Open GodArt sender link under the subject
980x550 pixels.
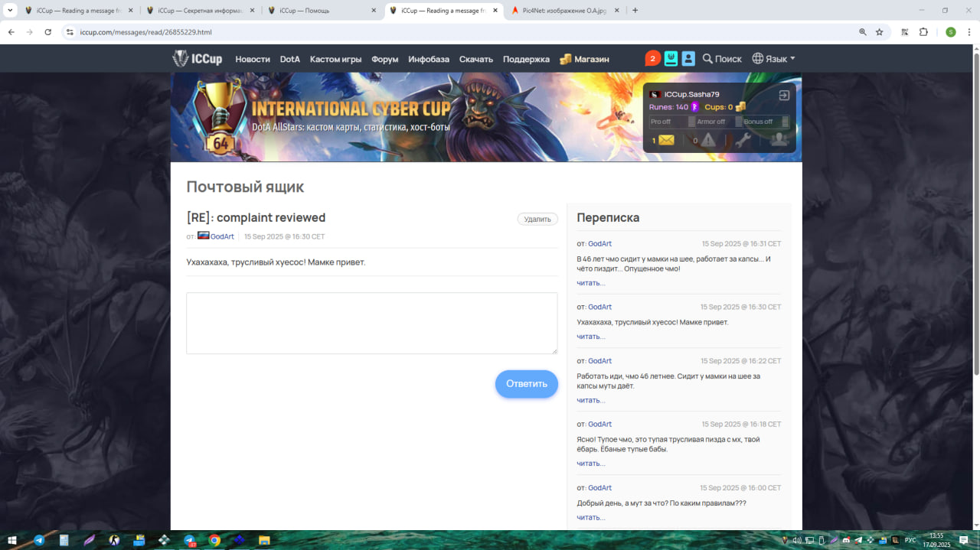coord(222,236)
